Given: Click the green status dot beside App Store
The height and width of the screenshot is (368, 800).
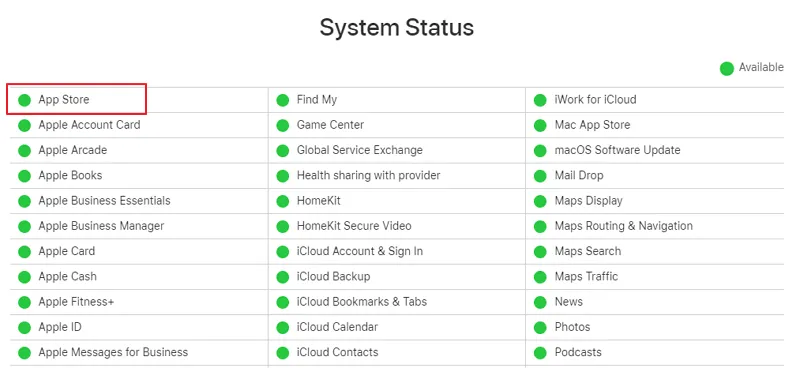Looking at the screenshot, I should click(x=24, y=100).
